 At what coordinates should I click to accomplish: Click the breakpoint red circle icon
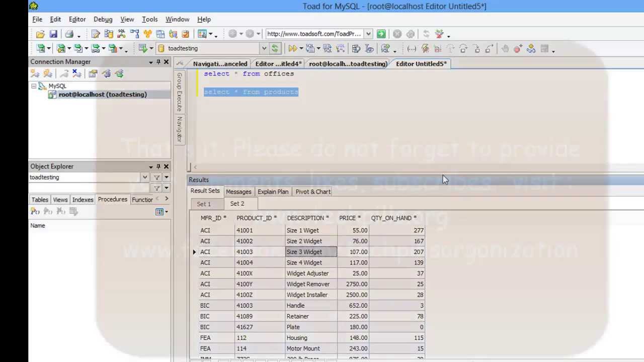click(518, 49)
